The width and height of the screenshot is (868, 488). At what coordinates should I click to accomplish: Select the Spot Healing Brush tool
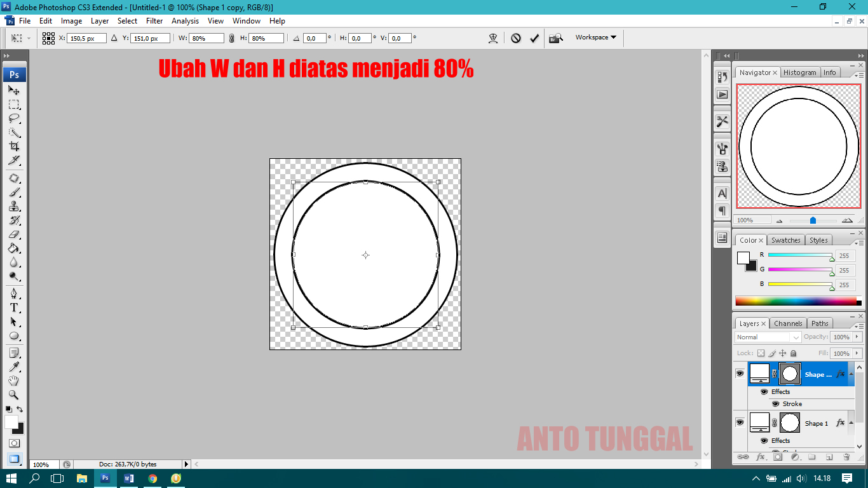(14, 179)
